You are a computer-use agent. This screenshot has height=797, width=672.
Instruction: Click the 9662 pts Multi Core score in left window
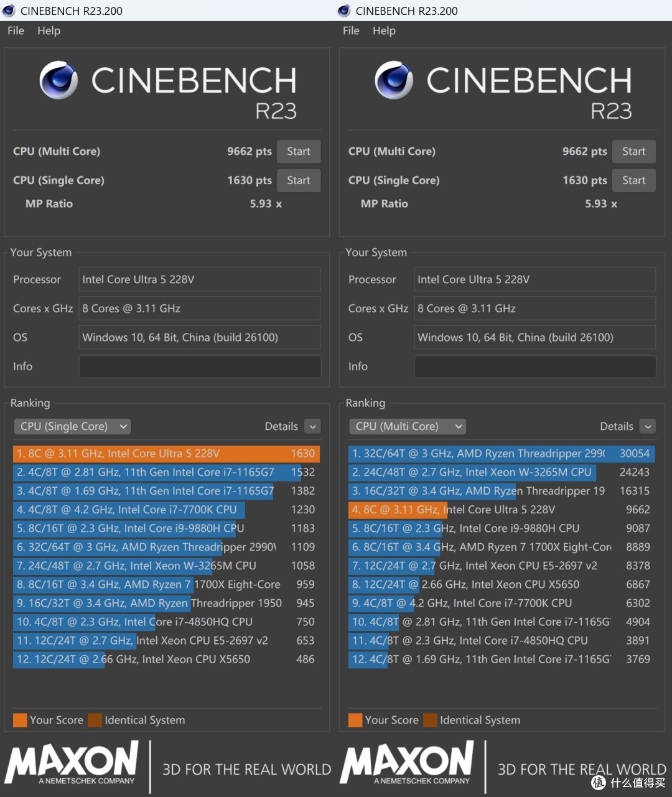[250, 151]
